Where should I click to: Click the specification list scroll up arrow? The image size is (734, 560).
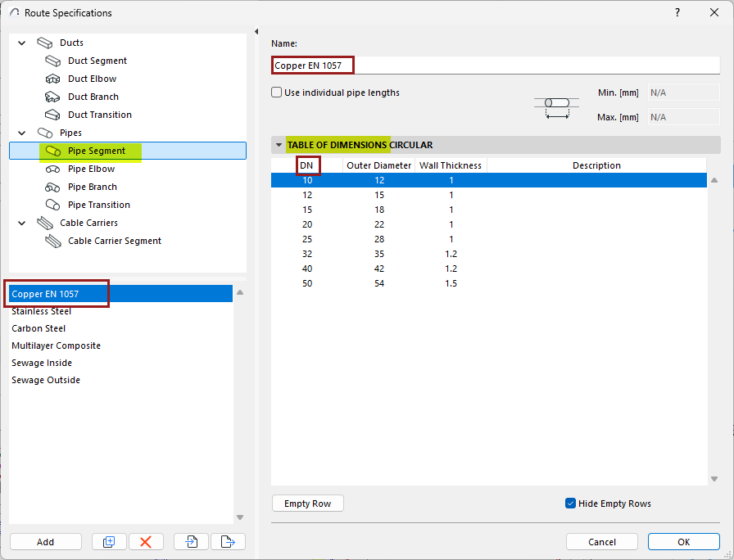(x=240, y=292)
